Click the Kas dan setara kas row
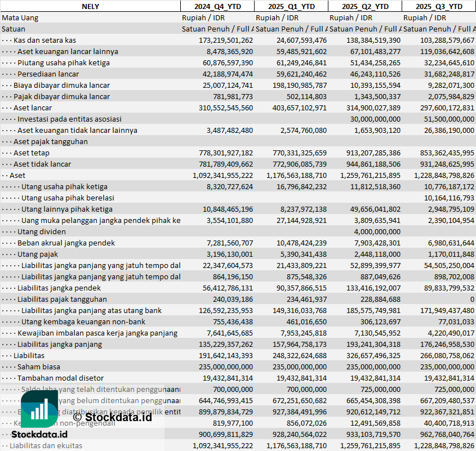 coord(45,40)
